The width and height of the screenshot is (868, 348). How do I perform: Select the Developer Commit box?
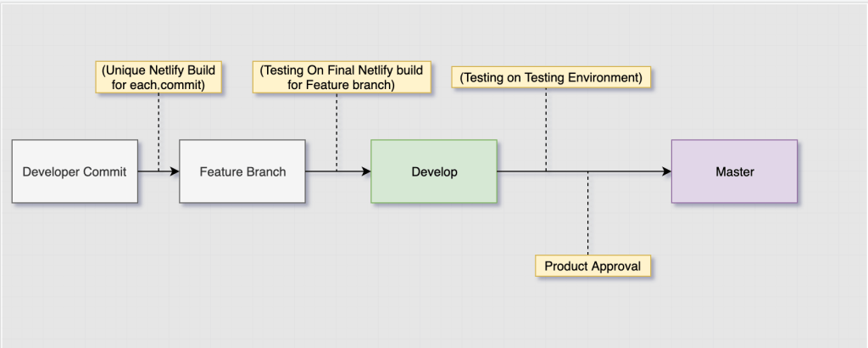pyautogui.click(x=75, y=171)
